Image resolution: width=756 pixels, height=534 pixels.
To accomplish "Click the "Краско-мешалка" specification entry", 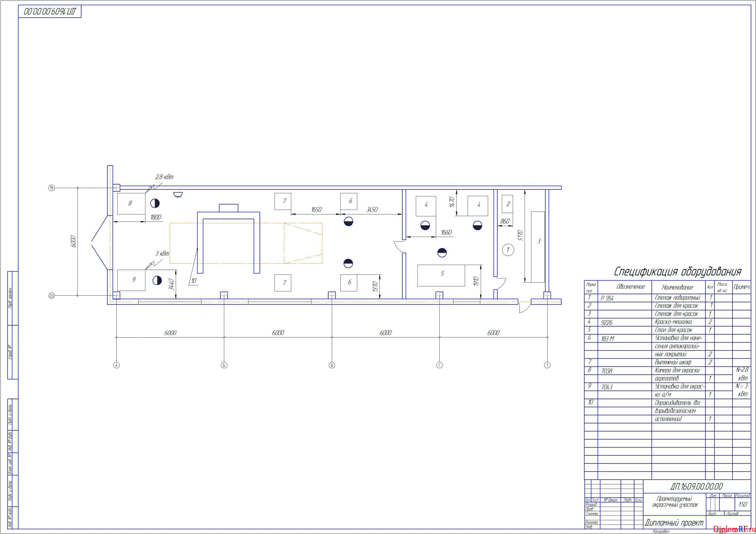I will (x=673, y=322).
